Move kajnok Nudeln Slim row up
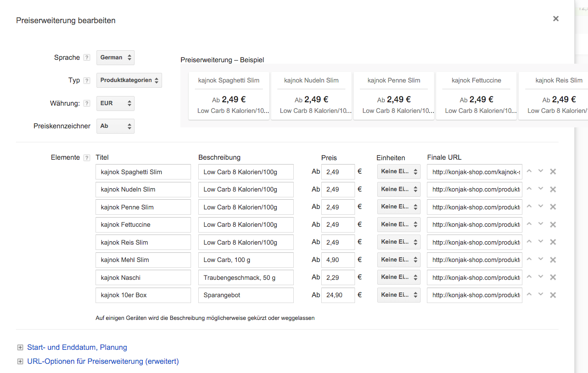The image size is (588, 373). point(529,189)
